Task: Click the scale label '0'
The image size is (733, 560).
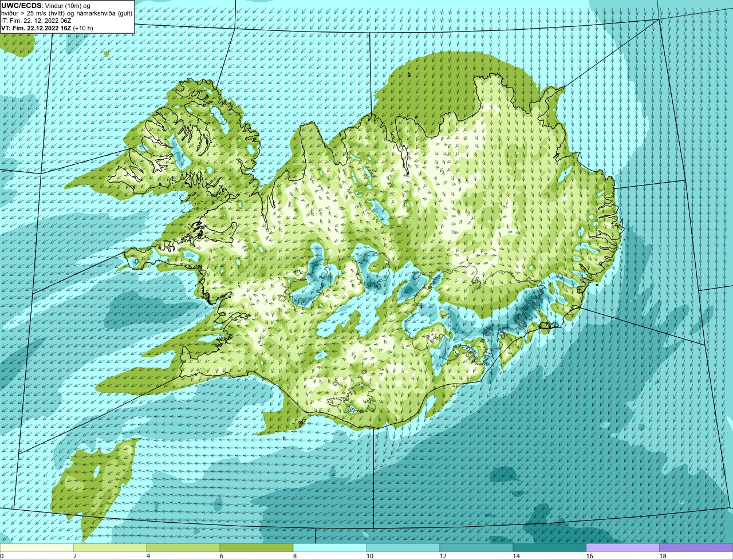Action: tap(2, 556)
